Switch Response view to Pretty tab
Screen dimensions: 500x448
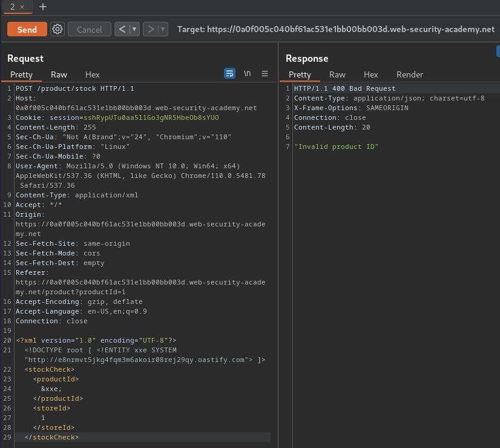[300, 74]
